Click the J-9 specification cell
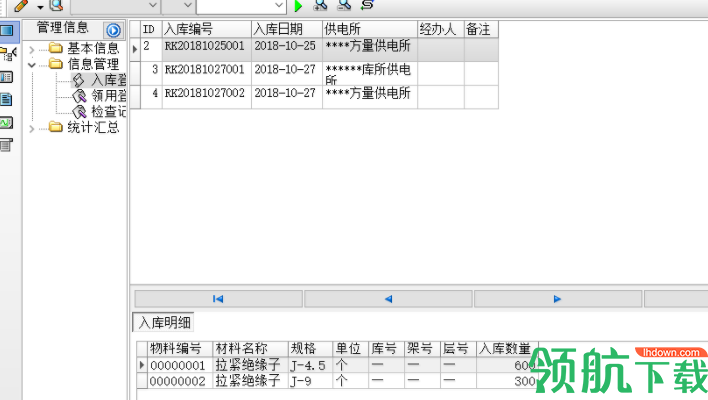The image size is (708, 400). [x=311, y=381]
